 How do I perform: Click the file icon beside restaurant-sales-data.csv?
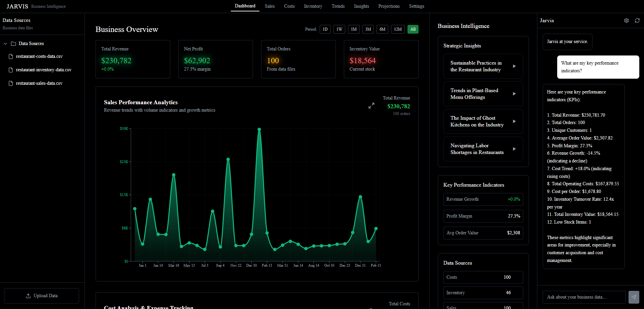point(10,83)
